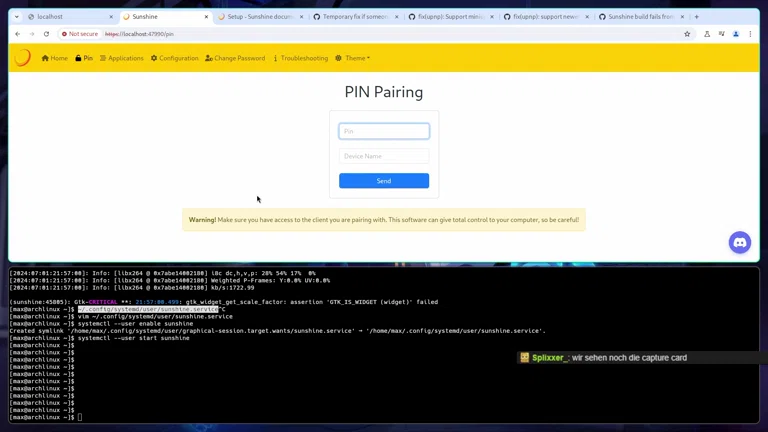Close the localhost tab
Screen dimensions: 768x432
coord(111,17)
